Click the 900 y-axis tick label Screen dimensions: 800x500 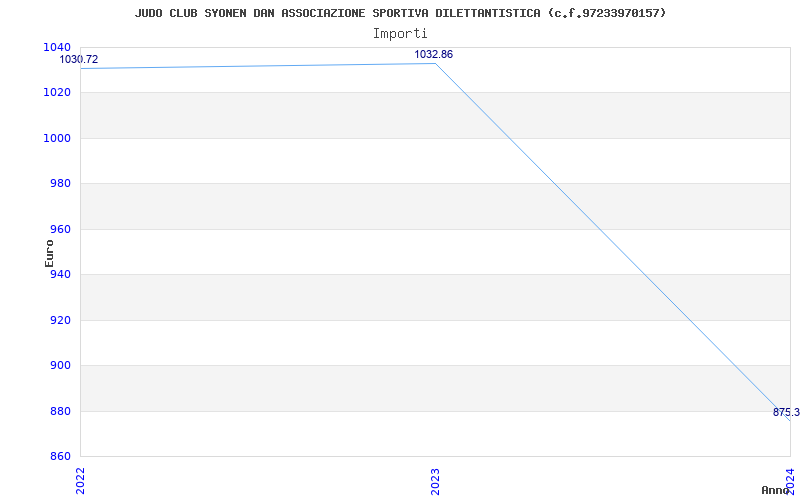pyautogui.click(x=60, y=366)
